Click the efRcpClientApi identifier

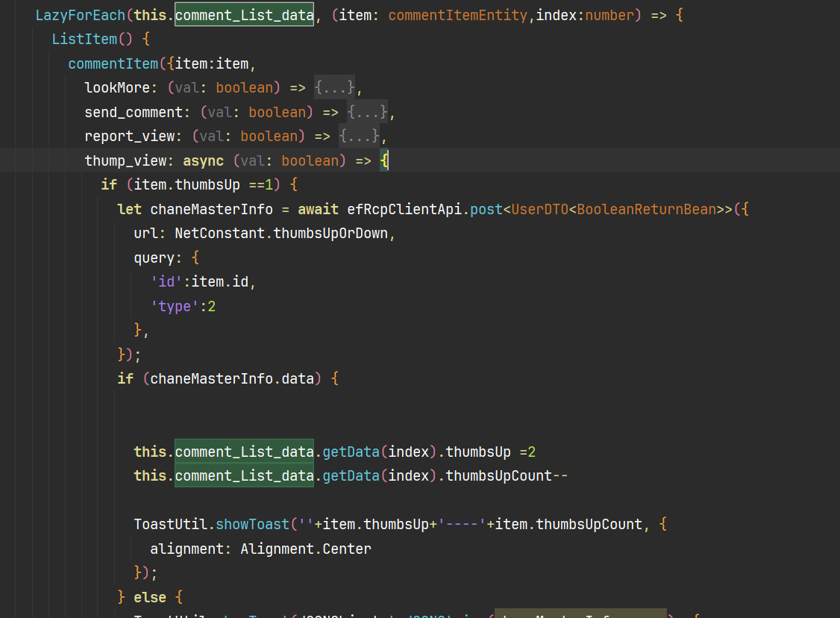[406, 210]
